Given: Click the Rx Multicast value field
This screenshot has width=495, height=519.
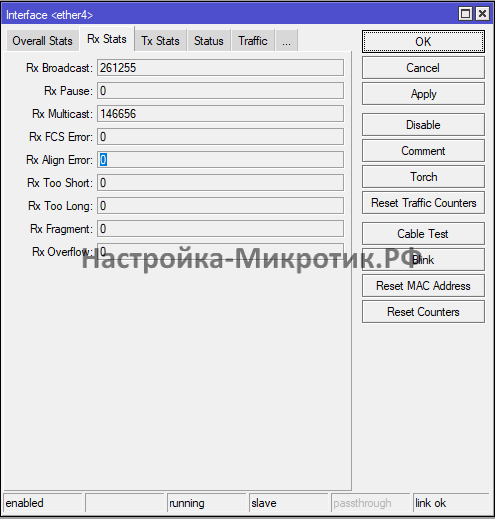Looking at the screenshot, I should coord(220,114).
